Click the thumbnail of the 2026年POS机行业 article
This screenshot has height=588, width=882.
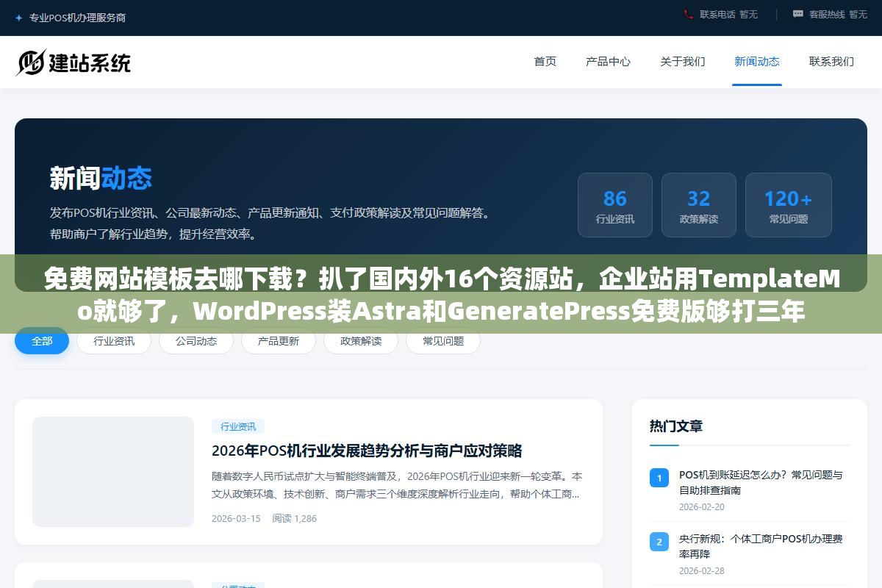click(x=113, y=472)
